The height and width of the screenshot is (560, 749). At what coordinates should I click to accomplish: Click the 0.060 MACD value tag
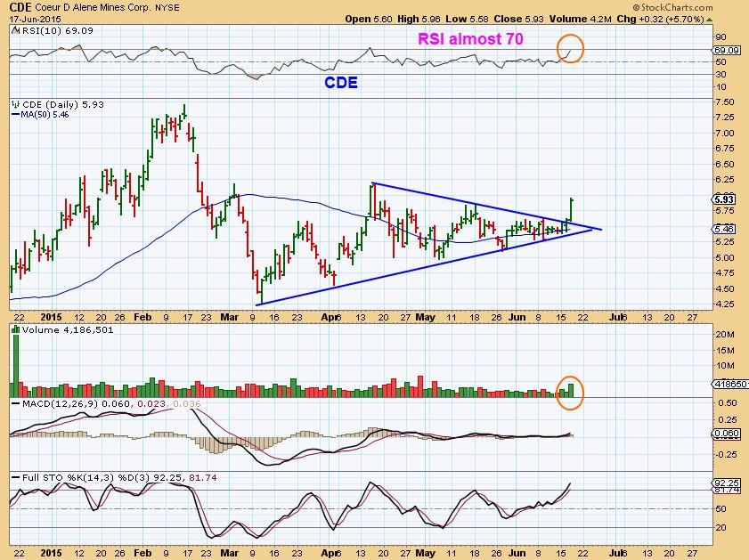(726, 434)
